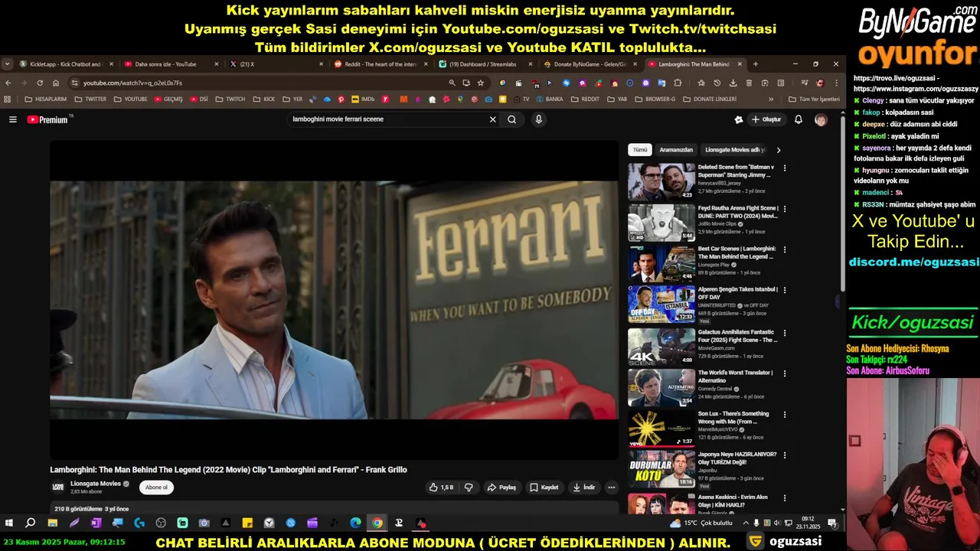The image size is (980, 551).
Task: Open the Lionsgate Movies channel avatar
Action: [57, 487]
